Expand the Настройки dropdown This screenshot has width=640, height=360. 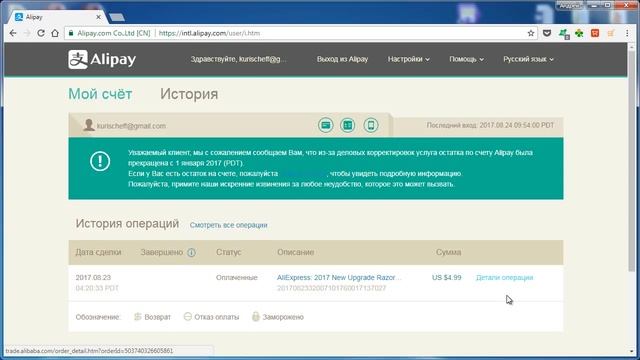click(x=409, y=59)
